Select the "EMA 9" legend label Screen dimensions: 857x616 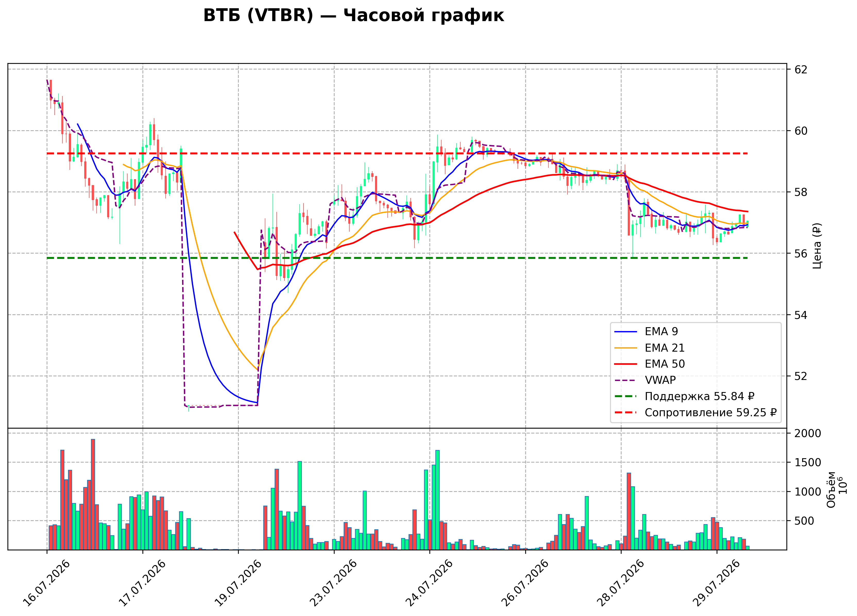click(661, 332)
